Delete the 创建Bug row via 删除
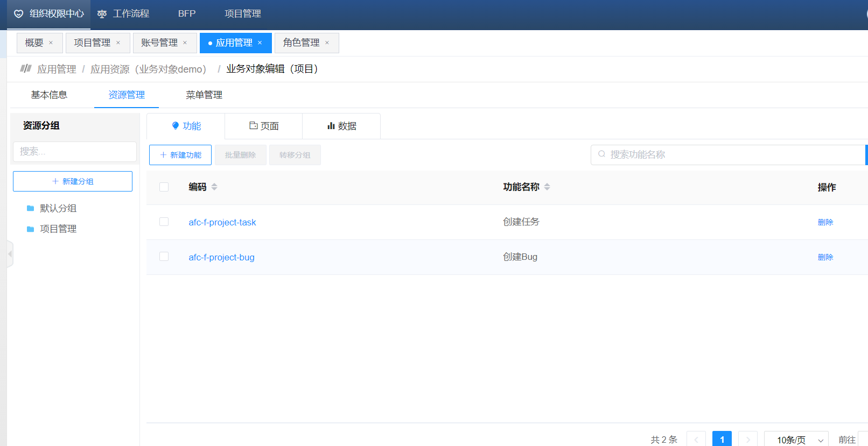 [825, 257]
